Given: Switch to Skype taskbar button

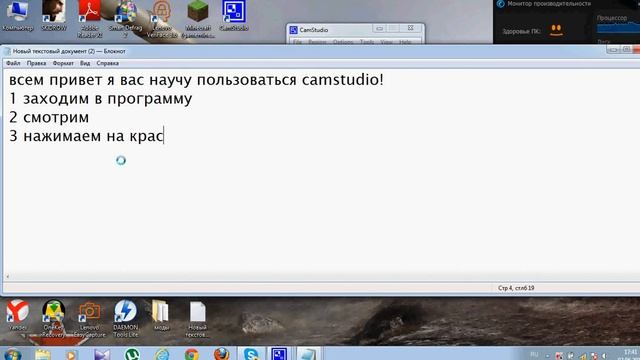Looking at the screenshot, I should (x=251, y=354).
